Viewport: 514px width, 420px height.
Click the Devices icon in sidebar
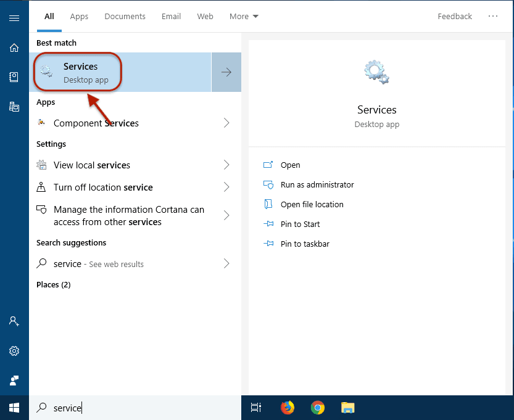[x=14, y=107]
